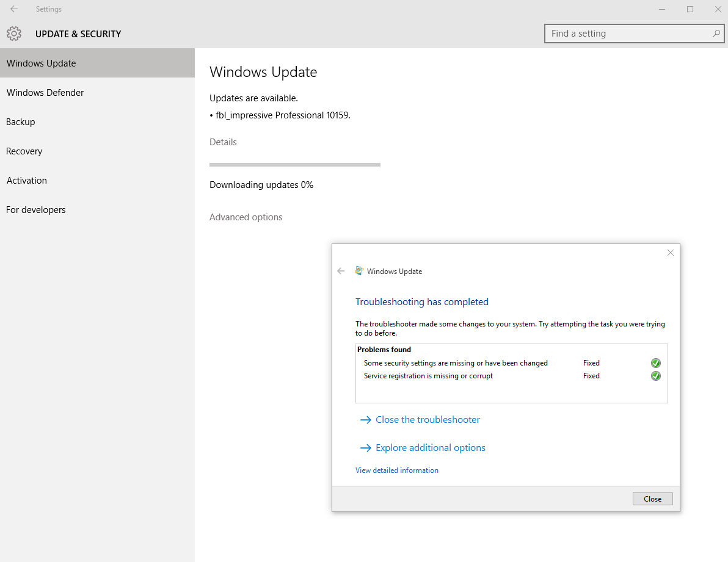728x562 pixels.
Task: Click fbl_impressive Professional 10159 text
Action: 283,115
